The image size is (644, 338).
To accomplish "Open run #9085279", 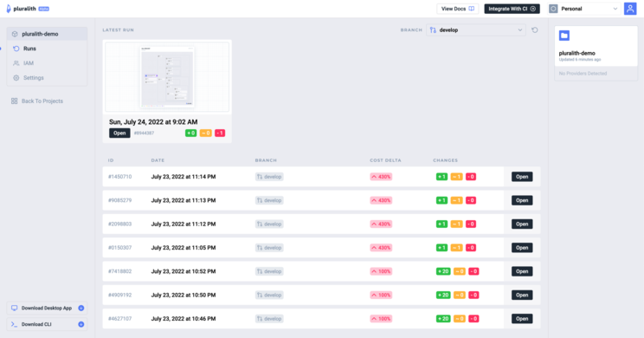I will point(522,200).
